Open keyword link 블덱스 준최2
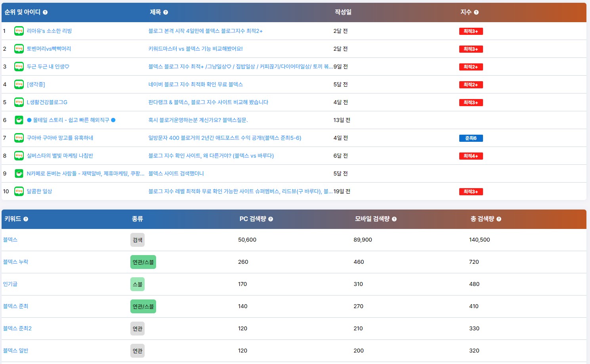 [x=17, y=328]
